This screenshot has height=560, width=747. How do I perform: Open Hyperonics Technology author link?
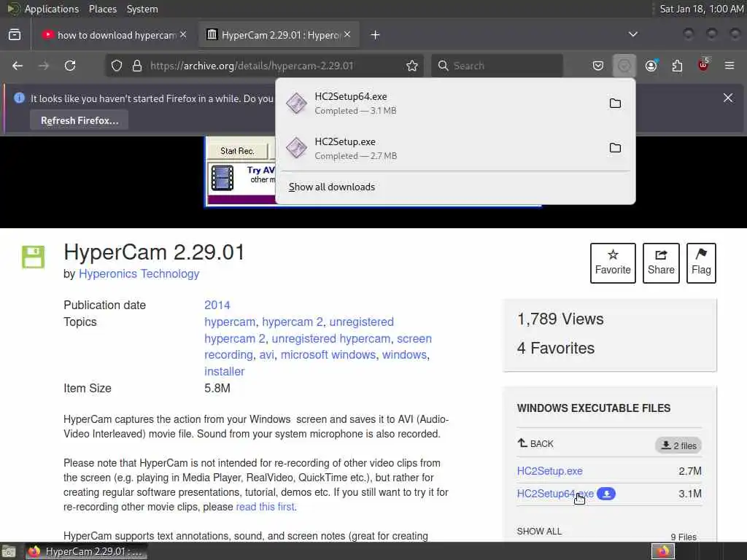tap(139, 274)
